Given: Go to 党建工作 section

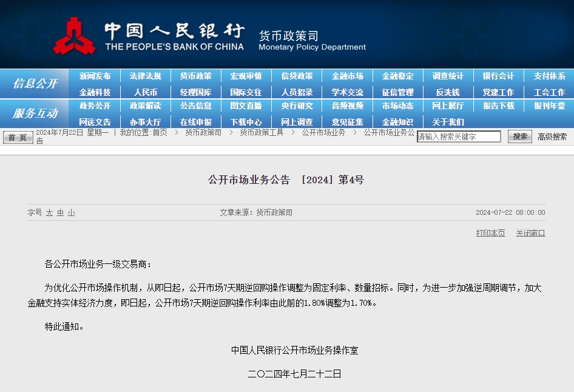Looking at the screenshot, I should pyautogui.click(x=499, y=92).
